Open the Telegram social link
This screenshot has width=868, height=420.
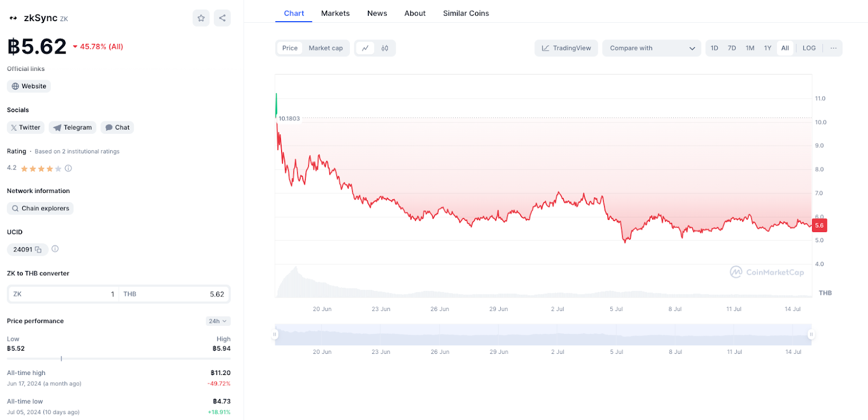(73, 127)
